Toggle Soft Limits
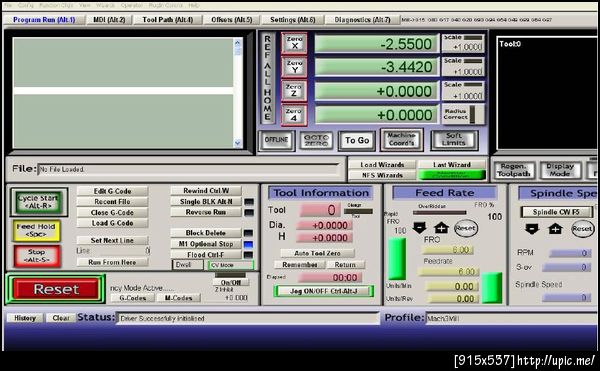 click(454, 140)
